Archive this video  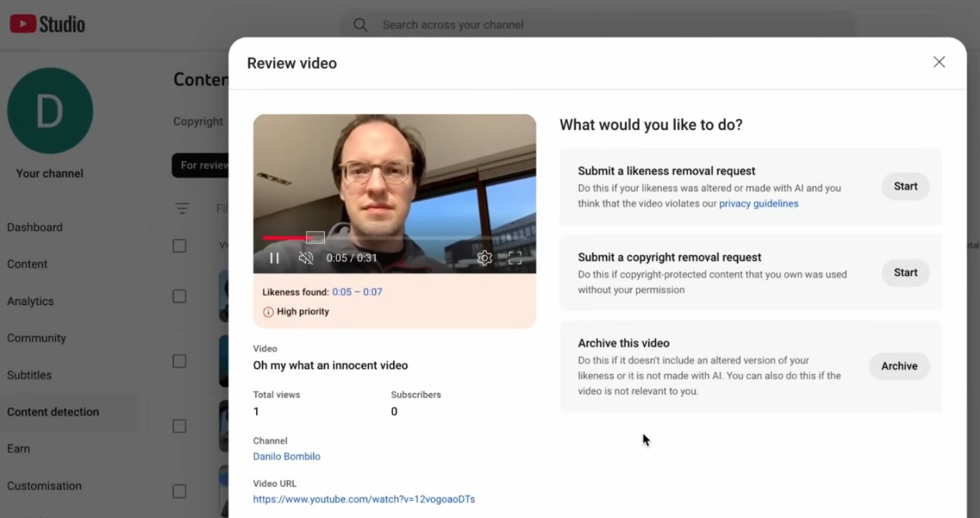898,366
